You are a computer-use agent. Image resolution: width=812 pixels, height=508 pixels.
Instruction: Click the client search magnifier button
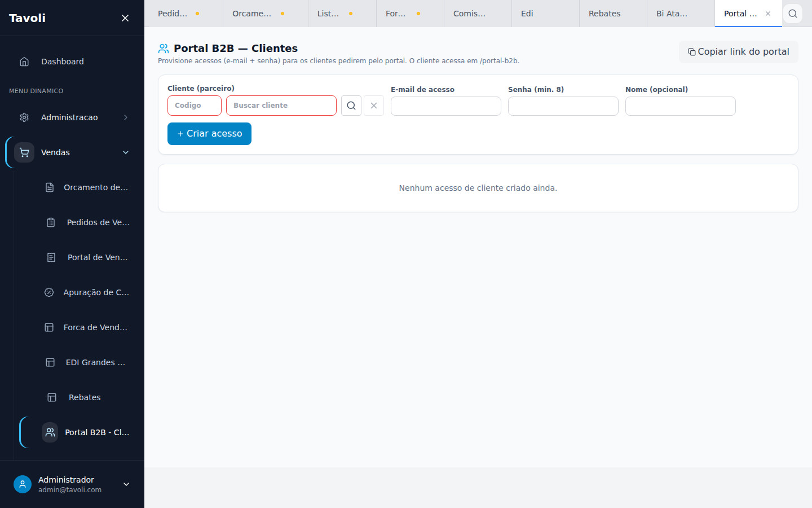coord(351,106)
